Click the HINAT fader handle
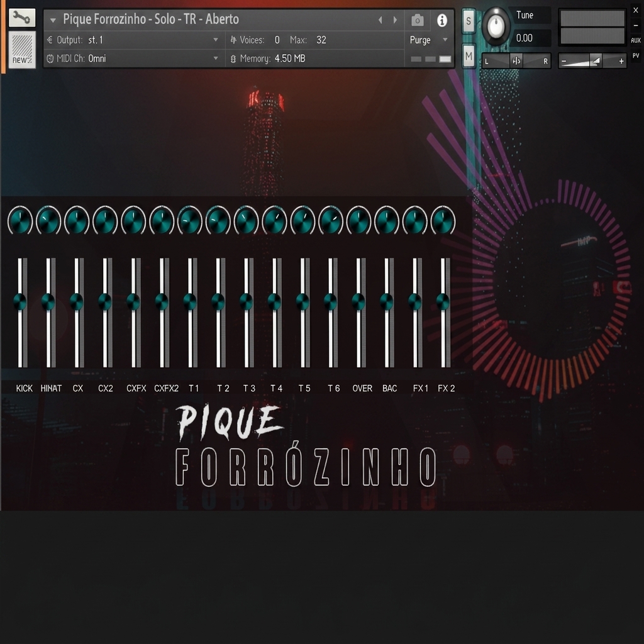This screenshot has height=644, width=644. pyautogui.click(x=48, y=302)
